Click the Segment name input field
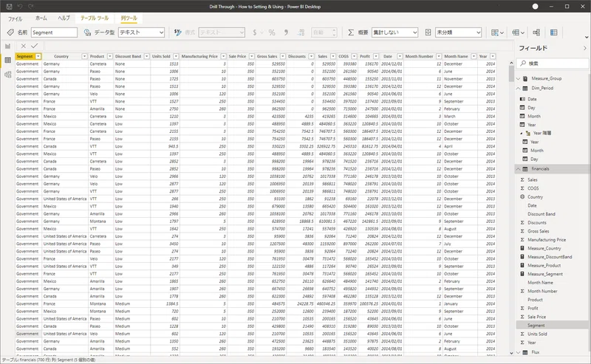 tap(54, 32)
